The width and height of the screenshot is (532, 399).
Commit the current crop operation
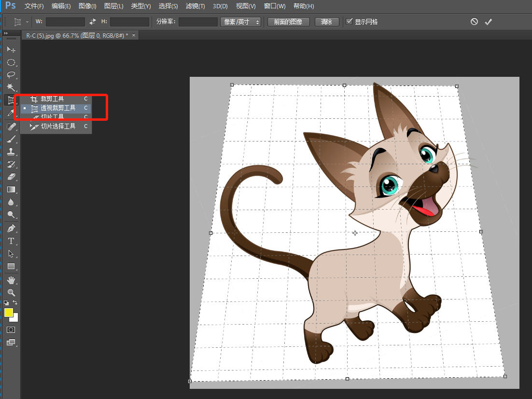pyautogui.click(x=488, y=22)
